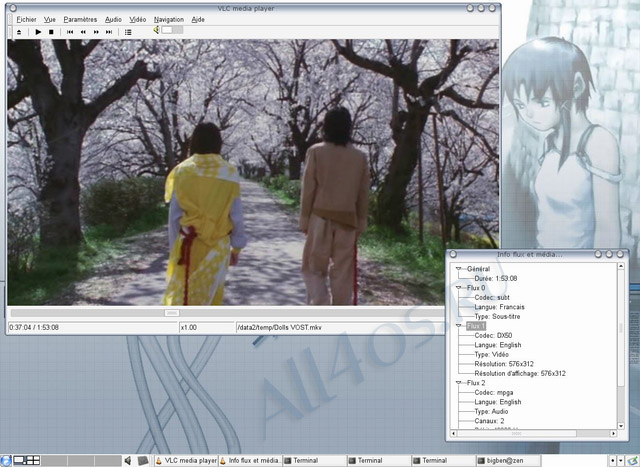This screenshot has width=640, height=467.
Task: Click the x1.00 playback speed field
Action: click(207, 327)
